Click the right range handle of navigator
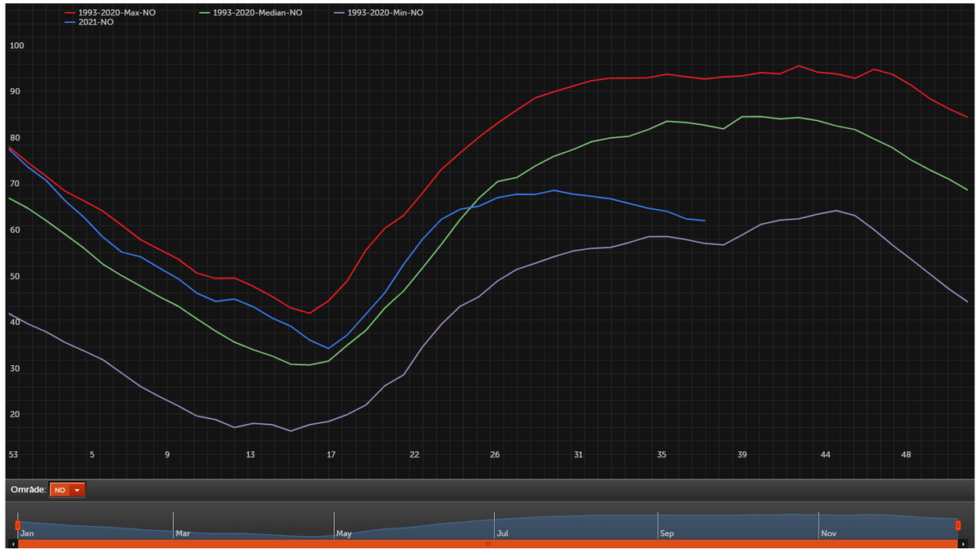The width and height of the screenshot is (980, 553). (959, 524)
